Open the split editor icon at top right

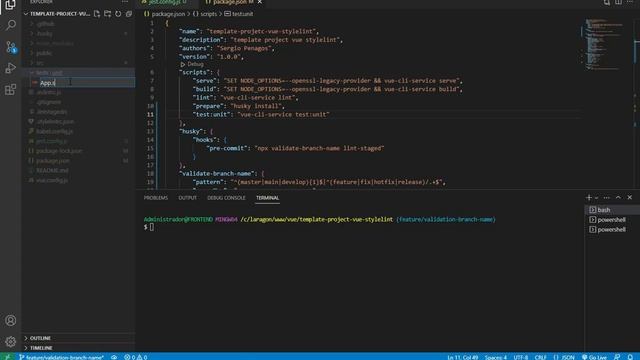(x=618, y=2)
